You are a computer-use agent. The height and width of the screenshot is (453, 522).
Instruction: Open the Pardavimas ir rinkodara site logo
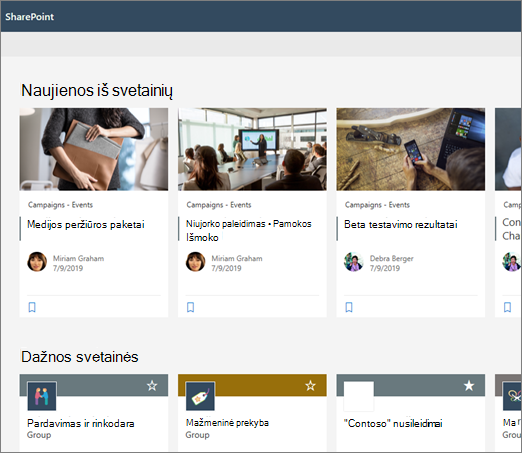point(42,396)
